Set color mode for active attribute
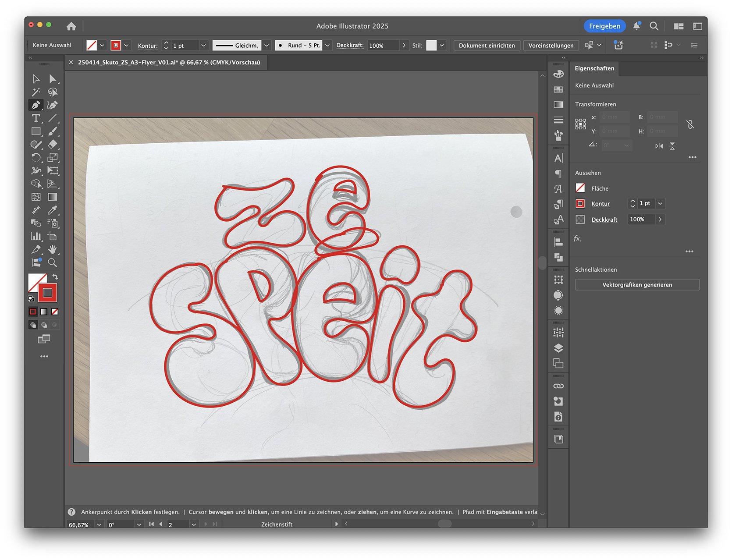The image size is (732, 560). 33,312
